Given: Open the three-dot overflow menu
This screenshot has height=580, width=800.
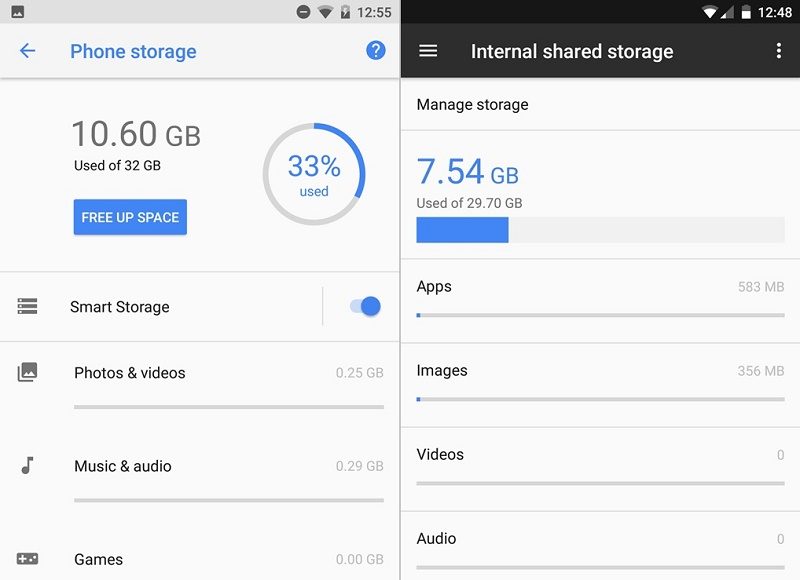Looking at the screenshot, I should click(x=779, y=51).
